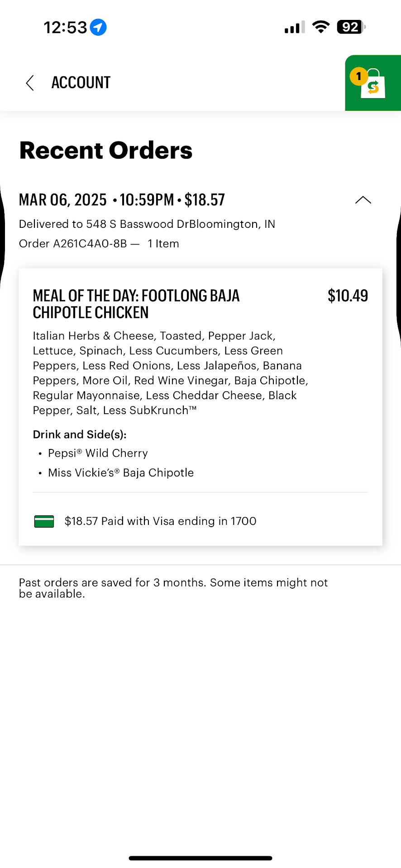
Task: Select the Meal of the Day item title
Action: coord(136,304)
